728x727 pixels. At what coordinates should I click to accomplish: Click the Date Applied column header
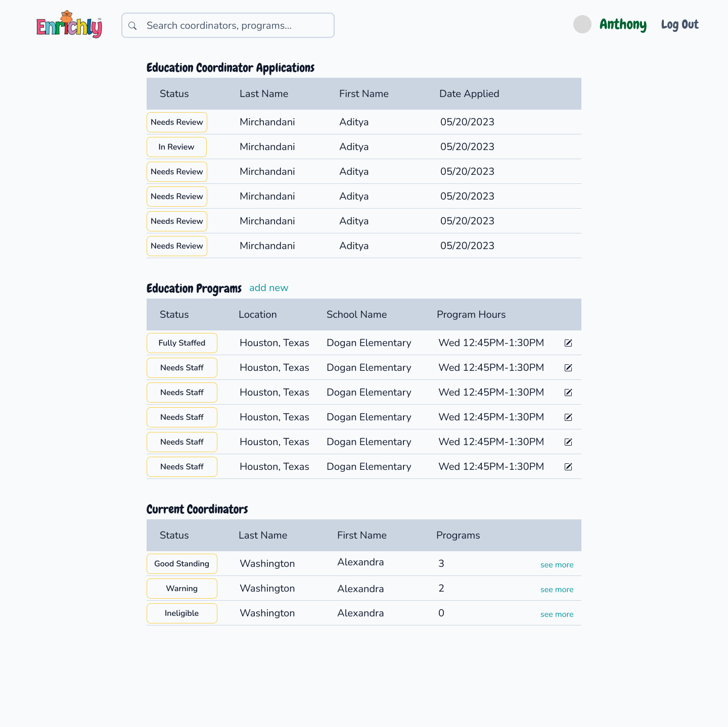pos(469,93)
